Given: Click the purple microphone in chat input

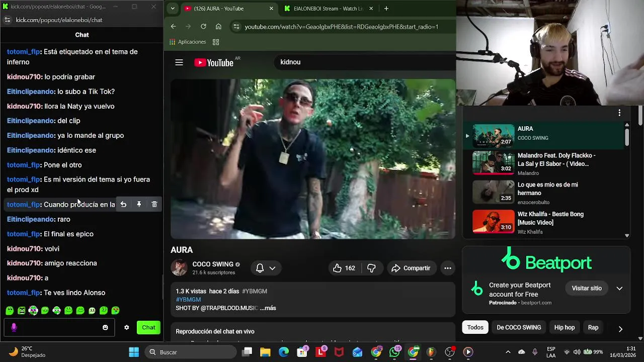Looking at the screenshot, I should tap(14, 327).
